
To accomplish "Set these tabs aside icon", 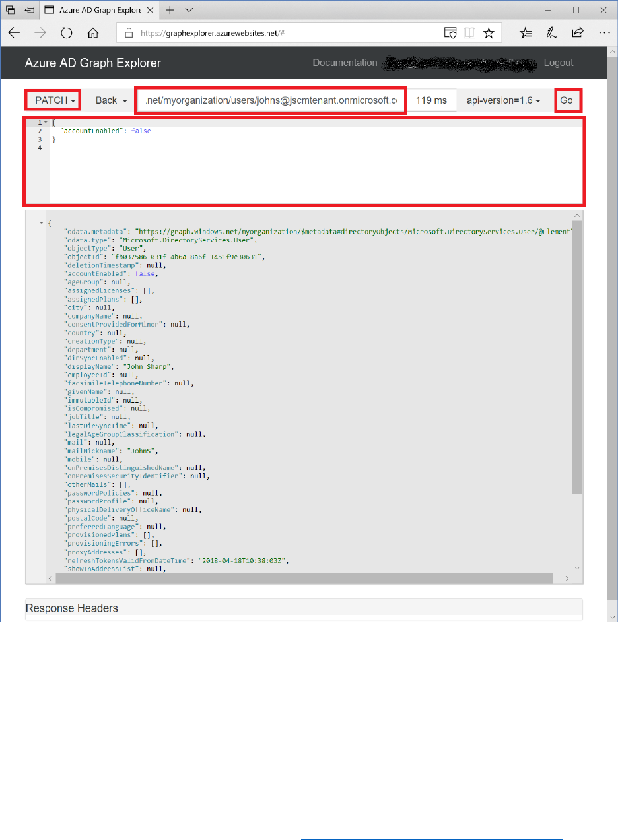I will pos(30,10).
